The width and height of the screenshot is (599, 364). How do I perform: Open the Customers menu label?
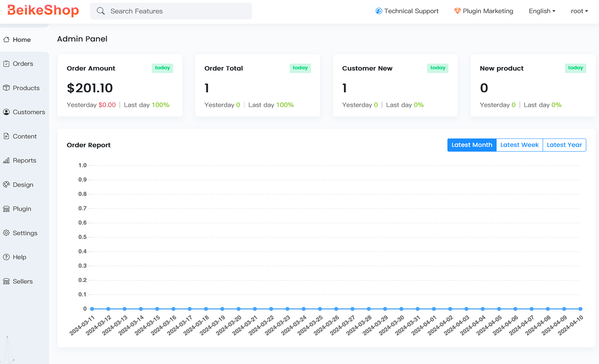click(x=29, y=112)
